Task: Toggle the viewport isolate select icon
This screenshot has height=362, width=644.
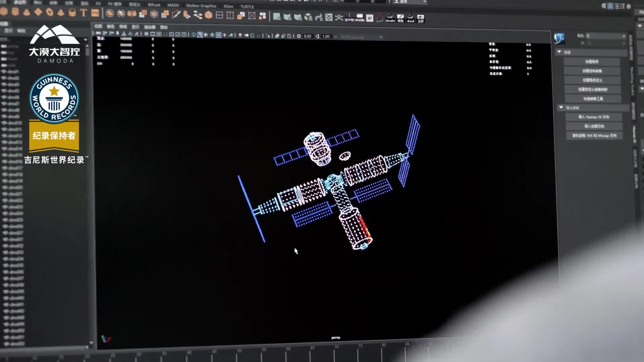Action: 268,36
